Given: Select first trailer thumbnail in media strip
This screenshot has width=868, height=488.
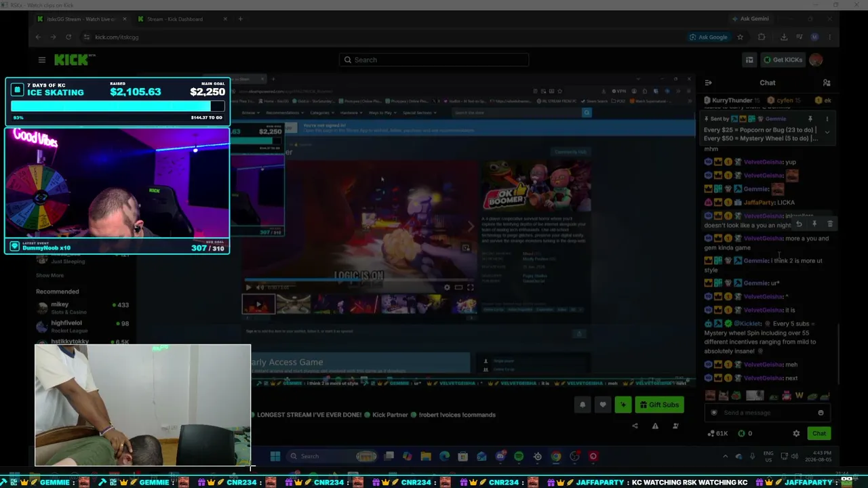Looking at the screenshot, I should pos(258,305).
